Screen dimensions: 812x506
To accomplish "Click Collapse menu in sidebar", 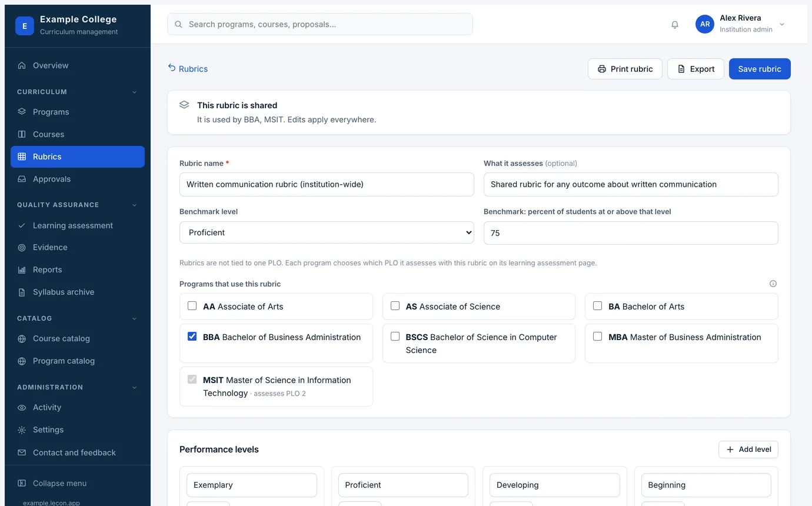I will [x=78, y=483].
